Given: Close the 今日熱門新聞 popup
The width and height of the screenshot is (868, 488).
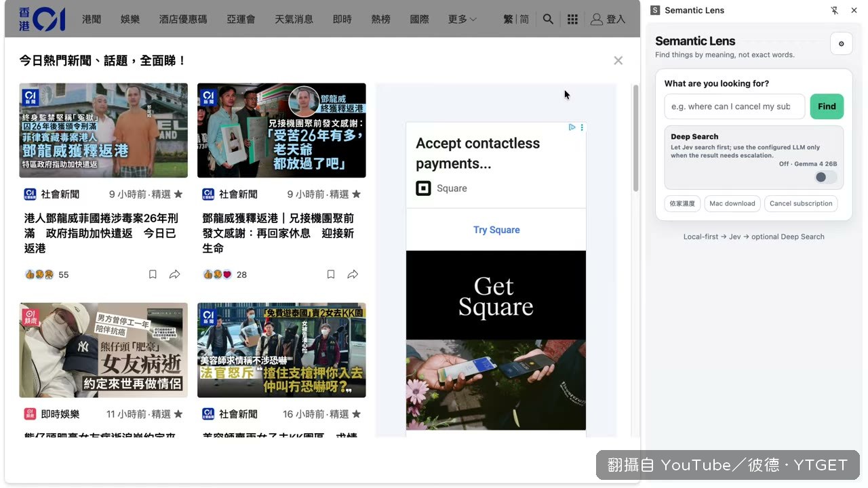Looking at the screenshot, I should tap(618, 60).
